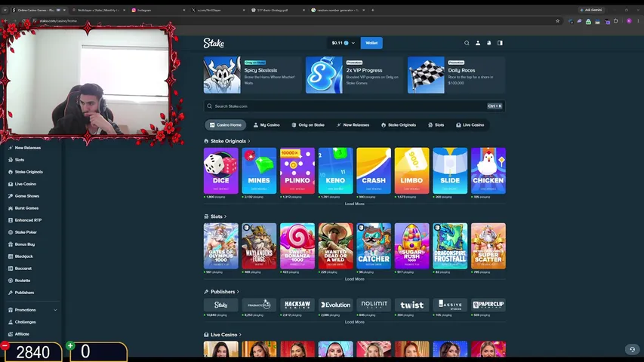Screen dimensions: 644x362
Task: Select the Stake Originals tab
Action: pyautogui.click(x=399, y=124)
